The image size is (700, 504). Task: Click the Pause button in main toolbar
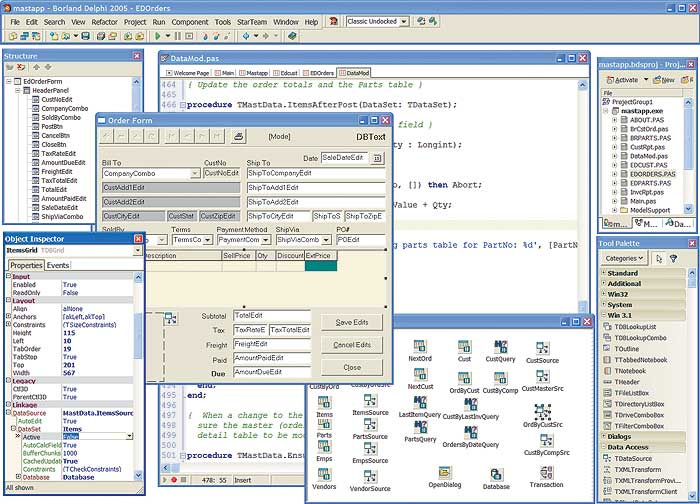pos(178,36)
